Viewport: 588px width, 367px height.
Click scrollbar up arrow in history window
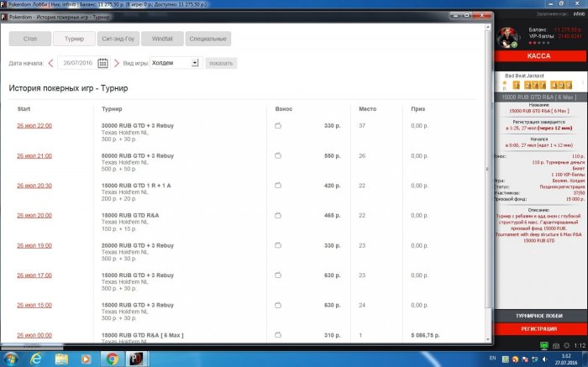[488, 28]
